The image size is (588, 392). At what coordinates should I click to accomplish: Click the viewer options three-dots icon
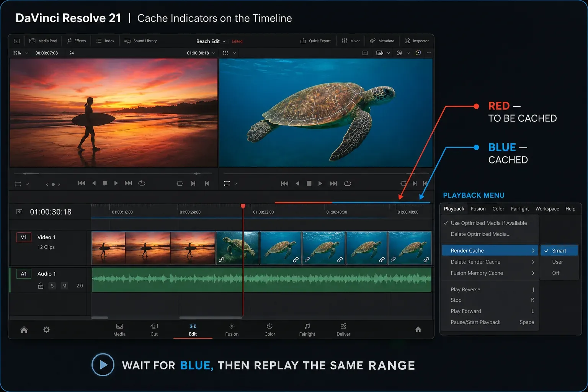point(429,53)
